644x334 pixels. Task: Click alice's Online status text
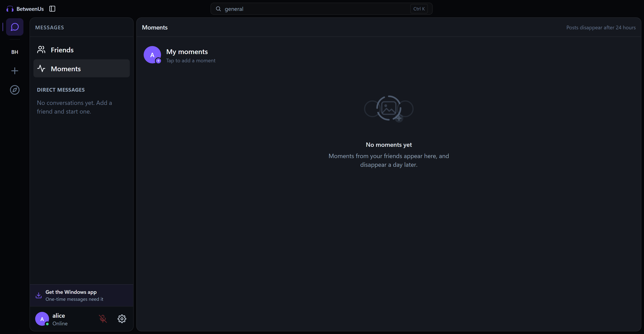[60, 324]
